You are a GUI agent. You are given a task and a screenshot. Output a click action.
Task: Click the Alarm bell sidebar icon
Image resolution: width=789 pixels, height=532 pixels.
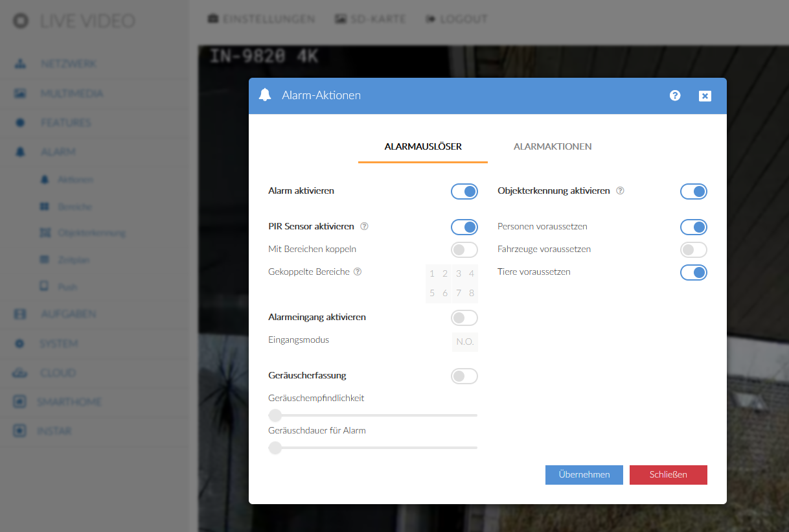[x=20, y=152]
